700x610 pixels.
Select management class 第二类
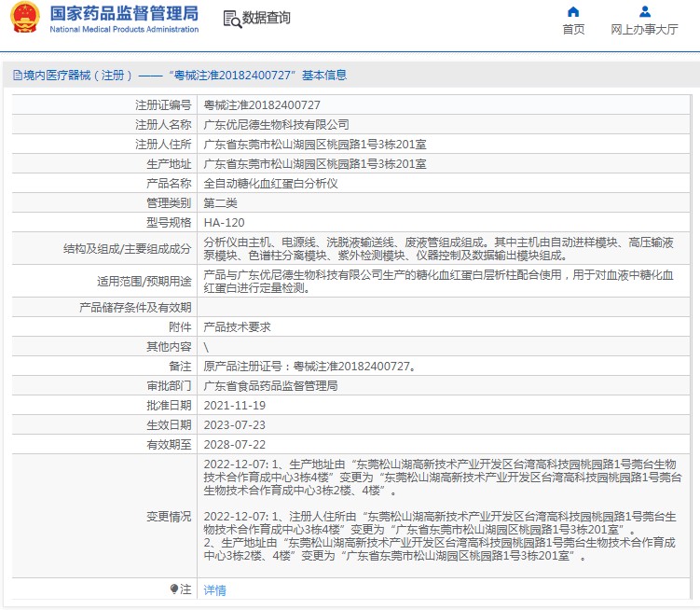pyautogui.click(x=221, y=203)
